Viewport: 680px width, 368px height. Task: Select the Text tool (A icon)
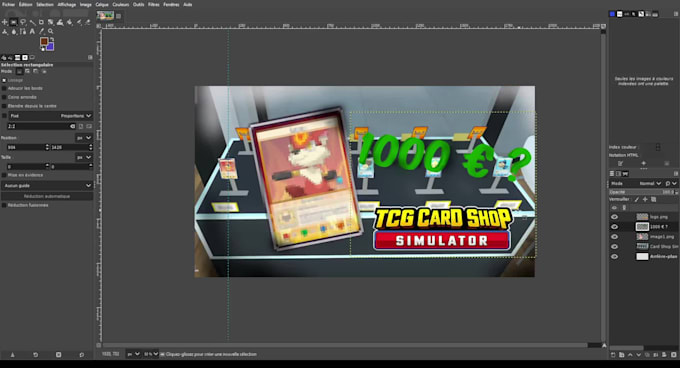32,31
